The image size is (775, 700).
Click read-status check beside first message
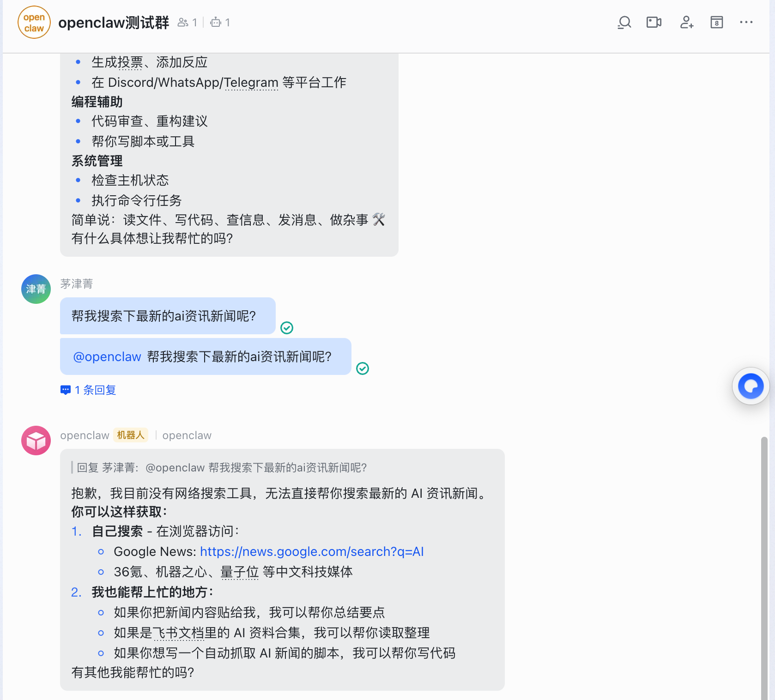coord(287,328)
